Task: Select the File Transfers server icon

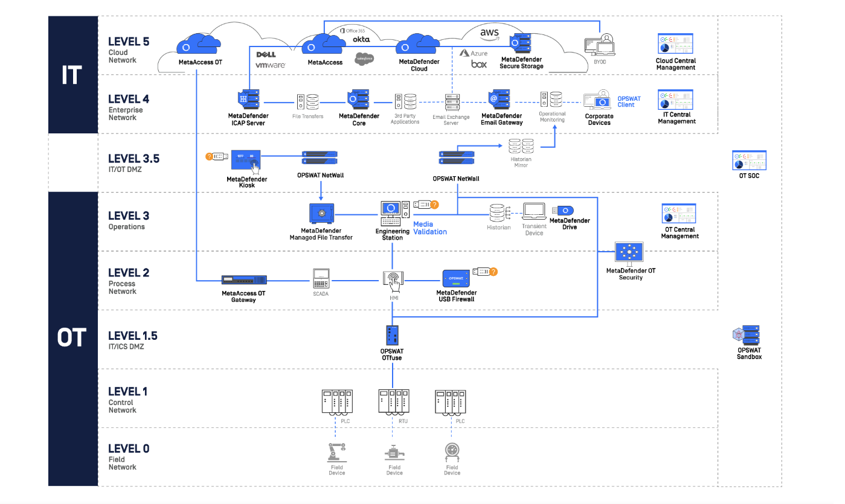Action: click(307, 101)
